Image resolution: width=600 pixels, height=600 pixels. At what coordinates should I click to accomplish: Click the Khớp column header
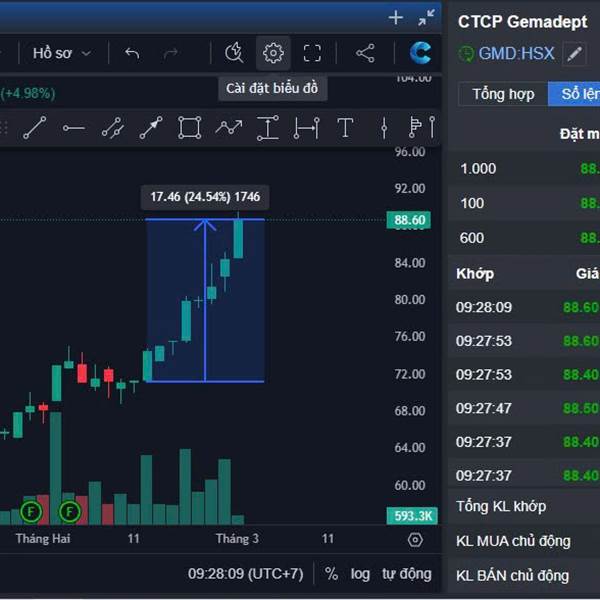tap(475, 274)
